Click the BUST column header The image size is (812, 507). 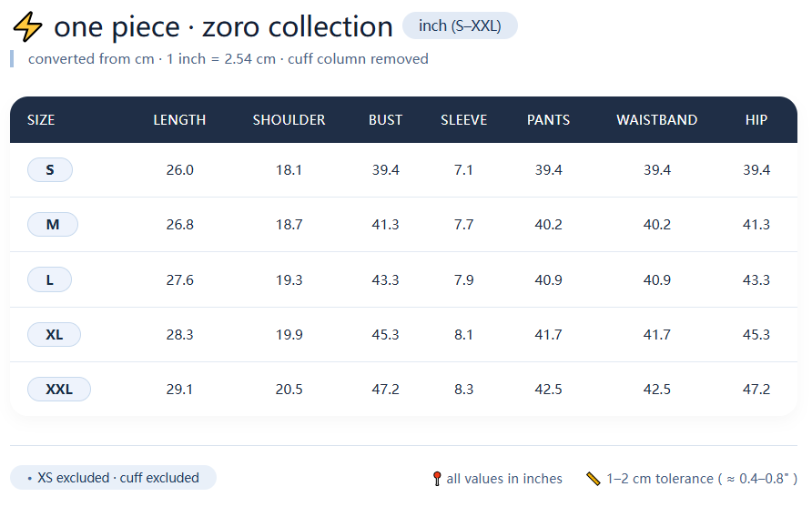coord(385,120)
